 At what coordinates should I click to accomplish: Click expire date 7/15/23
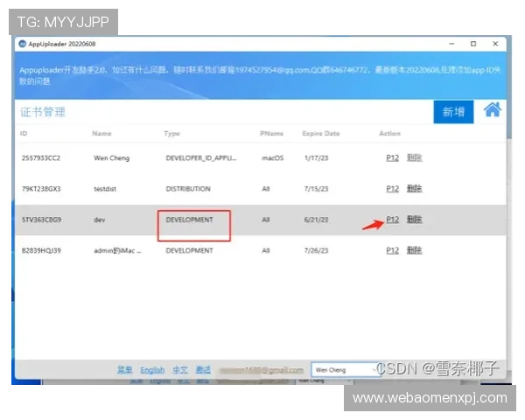(x=316, y=189)
